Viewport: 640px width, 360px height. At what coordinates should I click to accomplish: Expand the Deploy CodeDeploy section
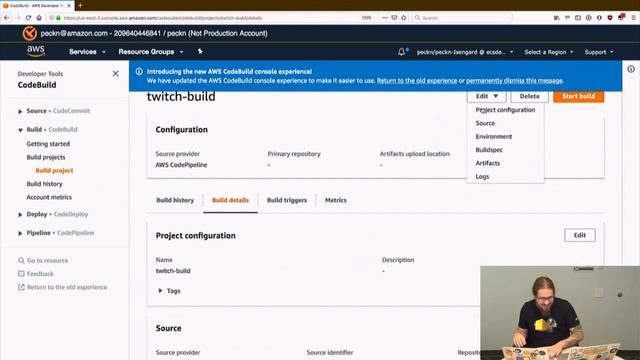20,214
